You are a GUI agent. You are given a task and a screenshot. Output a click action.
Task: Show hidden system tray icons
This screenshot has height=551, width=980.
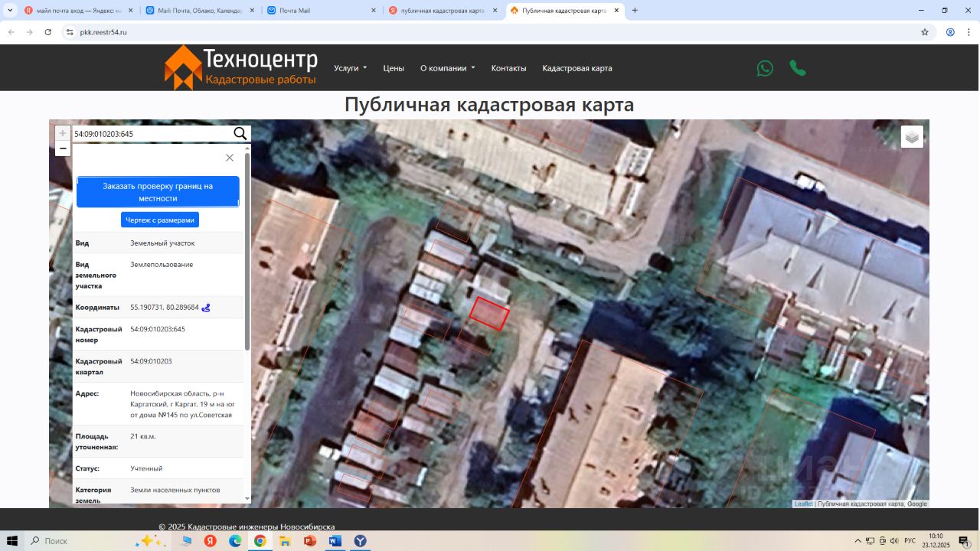857,541
